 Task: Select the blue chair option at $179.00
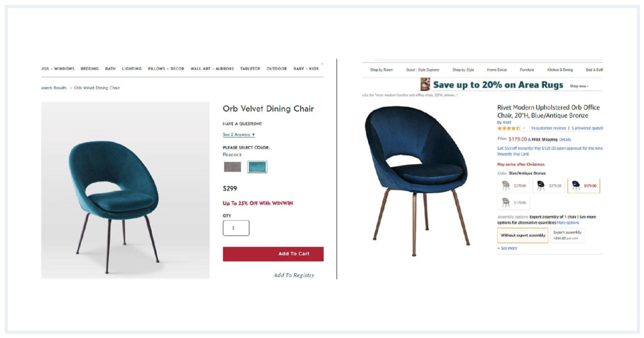coord(584,186)
